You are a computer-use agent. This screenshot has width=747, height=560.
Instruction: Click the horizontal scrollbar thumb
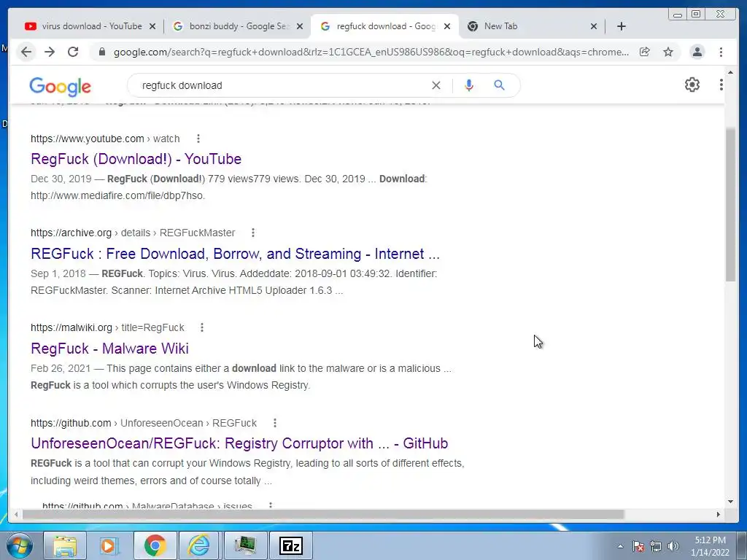click(323, 514)
